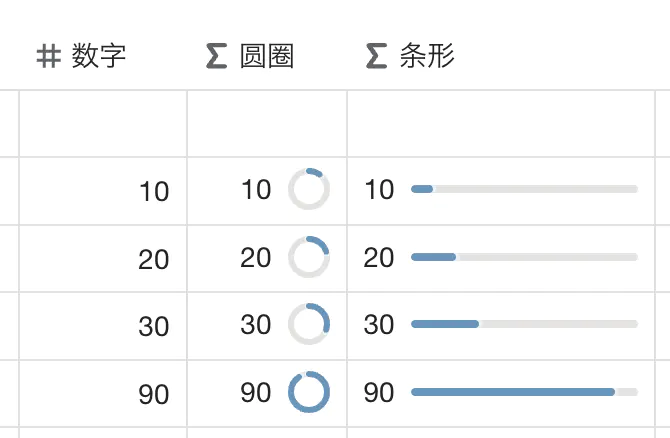Select the 数字 cell containing 90
The width and height of the screenshot is (670, 438).
pos(103,394)
